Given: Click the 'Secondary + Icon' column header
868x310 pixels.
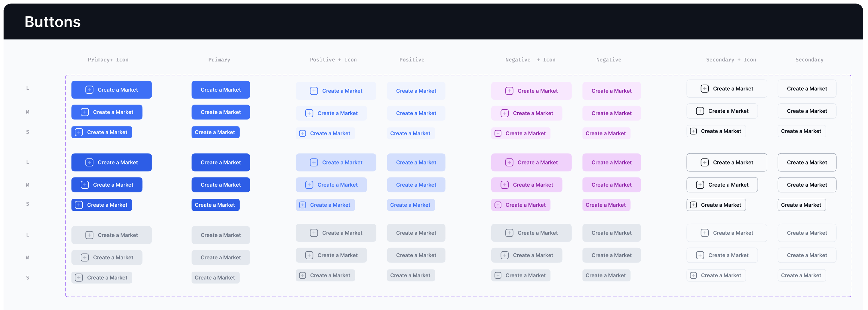Looking at the screenshot, I should point(731,60).
